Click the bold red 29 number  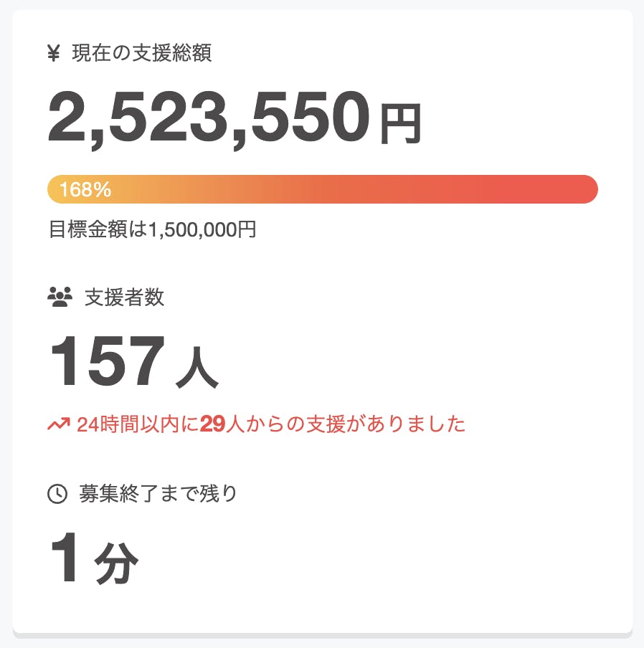tap(212, 424)
